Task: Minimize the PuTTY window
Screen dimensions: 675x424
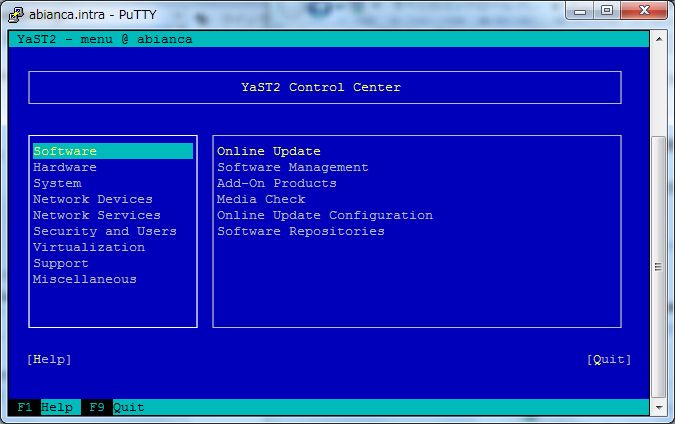Action: 579,11
